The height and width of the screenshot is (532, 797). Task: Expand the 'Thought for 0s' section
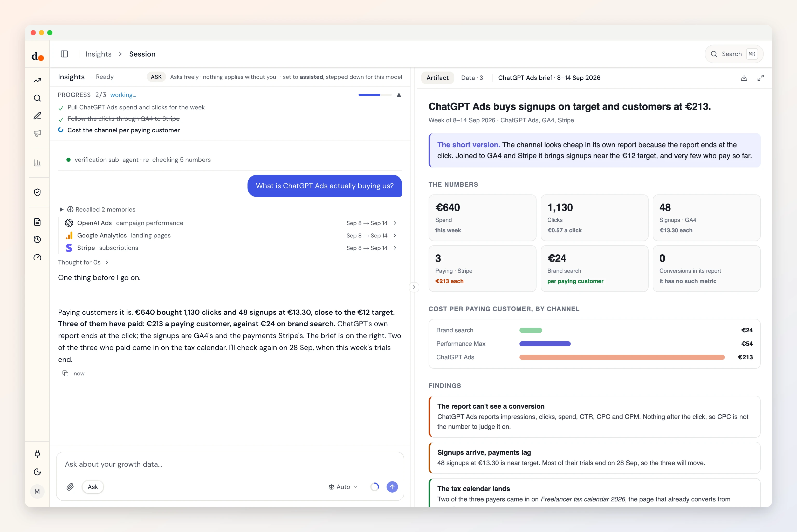pos(83,262)
